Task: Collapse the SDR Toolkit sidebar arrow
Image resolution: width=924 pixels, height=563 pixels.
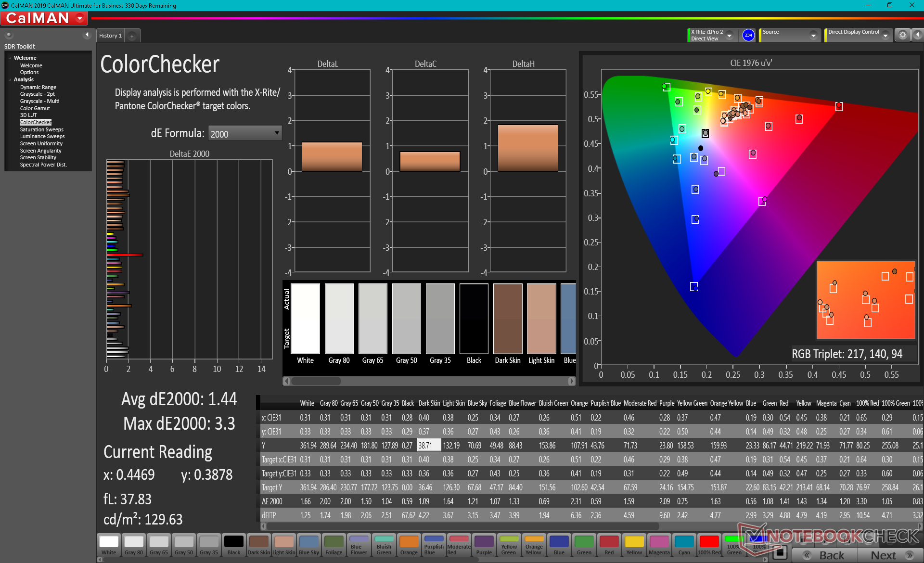Action: [87, 35]
